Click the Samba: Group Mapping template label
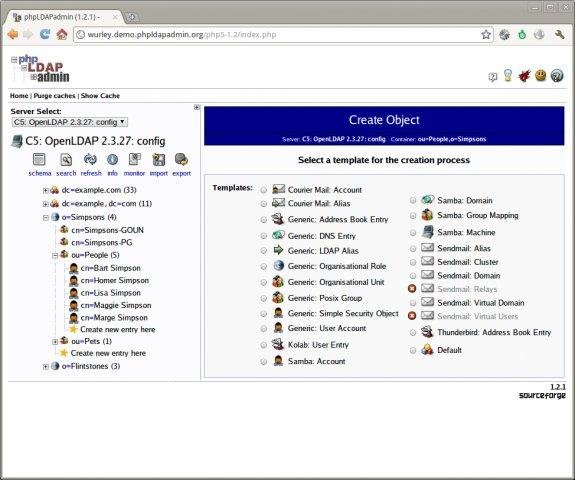The height and width of the screenshot is (480, 575). [x=478, y=215]
